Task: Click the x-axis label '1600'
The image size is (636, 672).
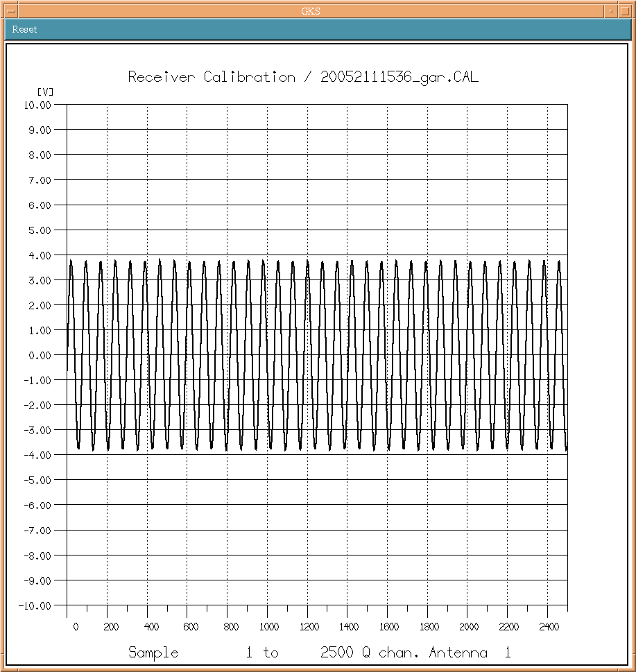Action: click(389, 627)
